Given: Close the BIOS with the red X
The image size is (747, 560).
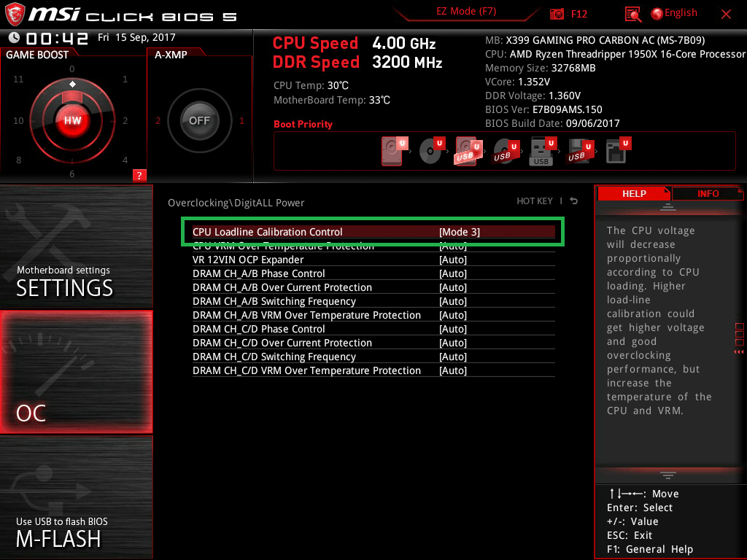Looking at the screenshot, I should [726, 15].
